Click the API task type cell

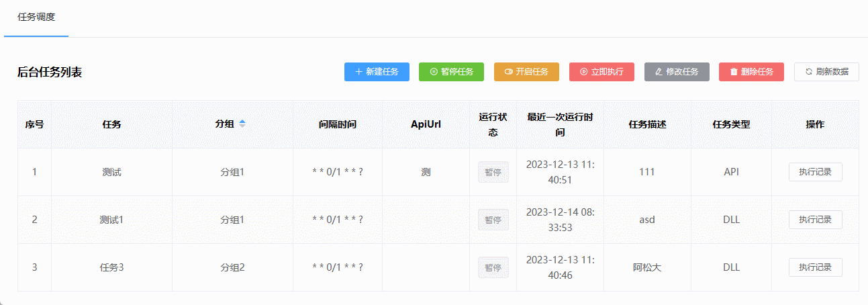tap(731, 172)
